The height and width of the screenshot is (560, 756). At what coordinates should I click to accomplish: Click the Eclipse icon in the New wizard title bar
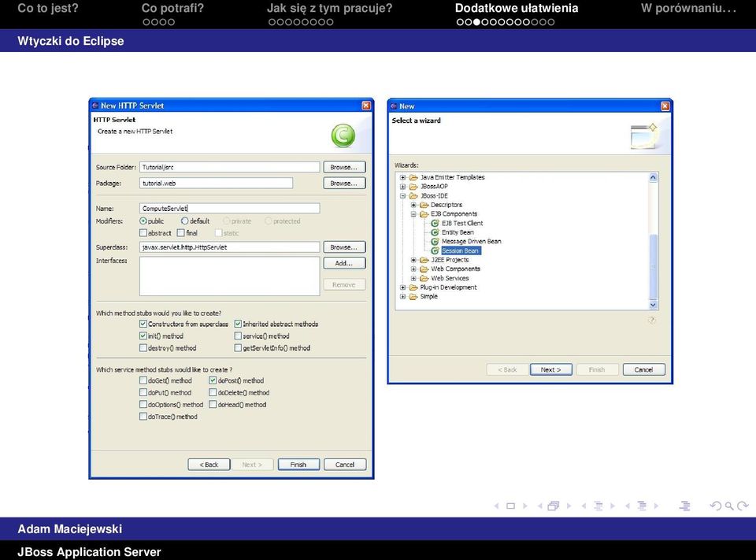point(394,106)
